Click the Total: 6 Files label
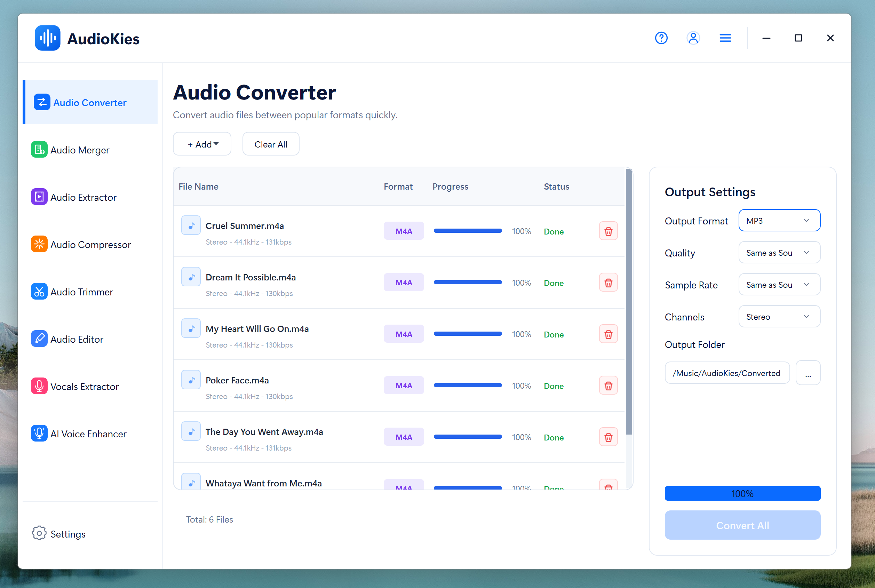This screenshot has height=588, width=875. tap(209, 519)
